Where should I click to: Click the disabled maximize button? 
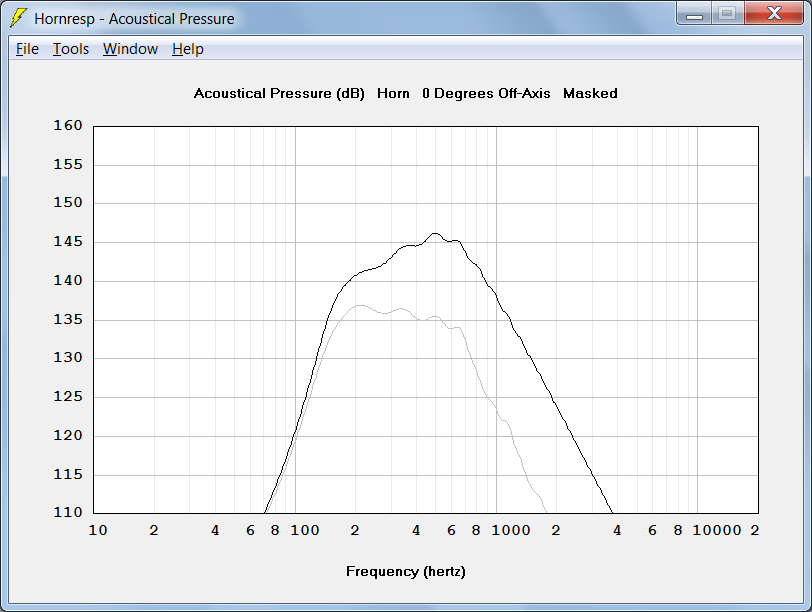pos(728,14)
